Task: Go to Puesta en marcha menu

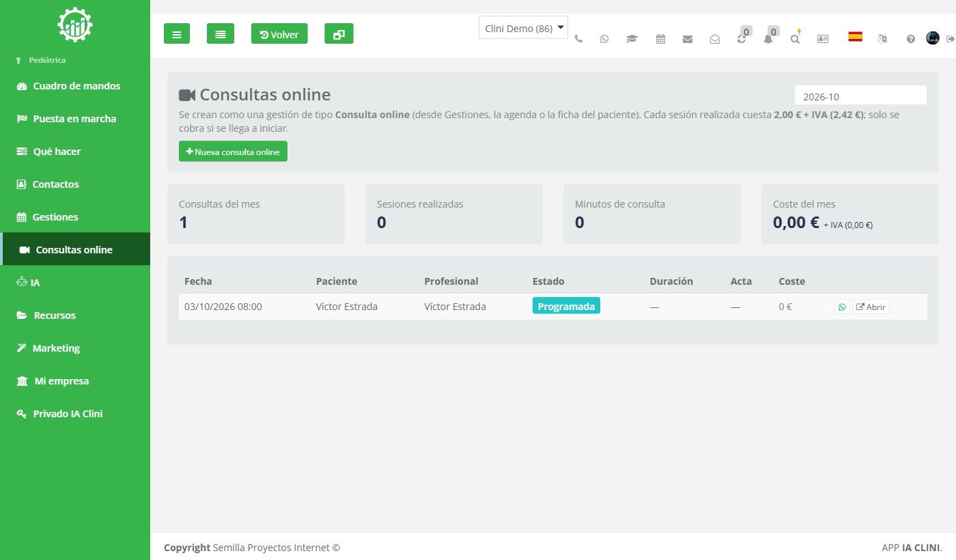Action: [x=75, y=119]
